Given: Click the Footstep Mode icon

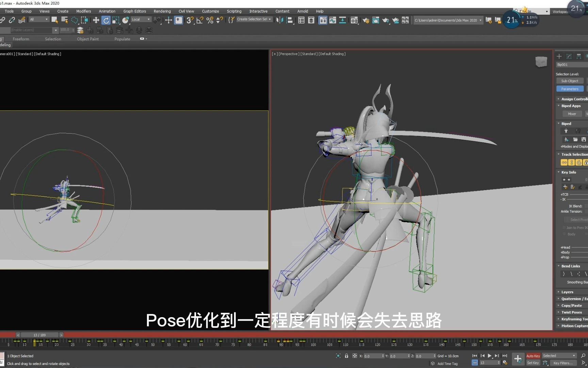Looking at the screenshot, I should click(578, 131).
